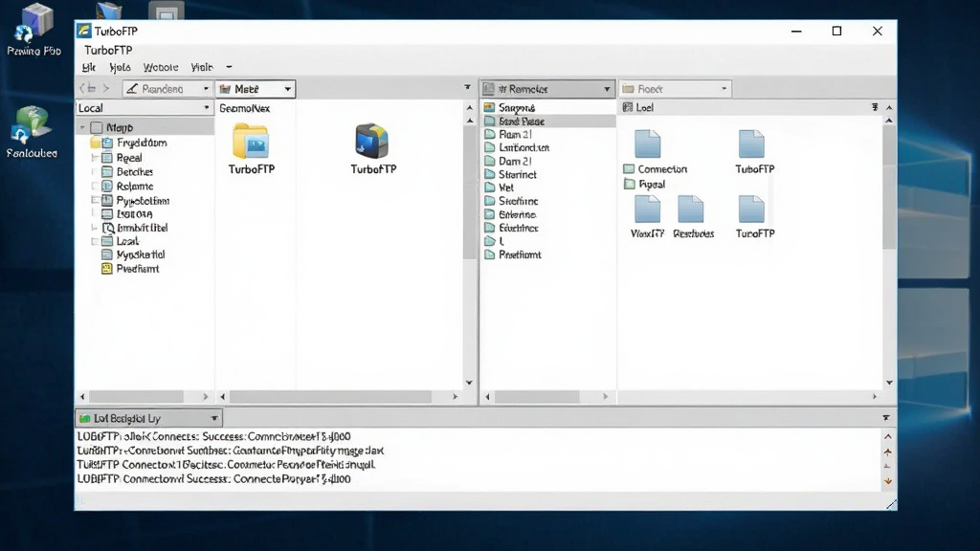980x551 pixels.
Task: Expand the Ibmbvit litel tree node
Action: pyautogui.click(x=95, y=228)
